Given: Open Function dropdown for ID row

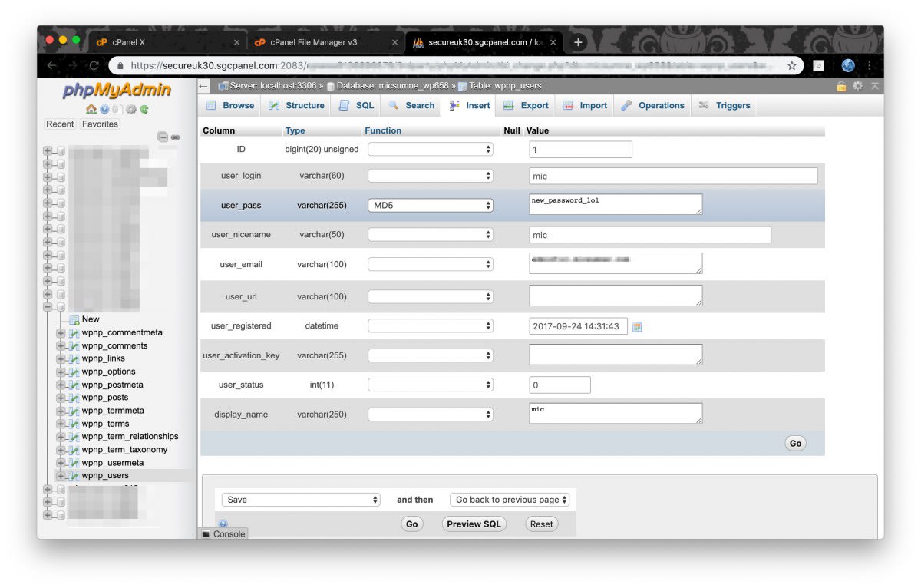Looking at the screenshot, I should tap(431, 150).
